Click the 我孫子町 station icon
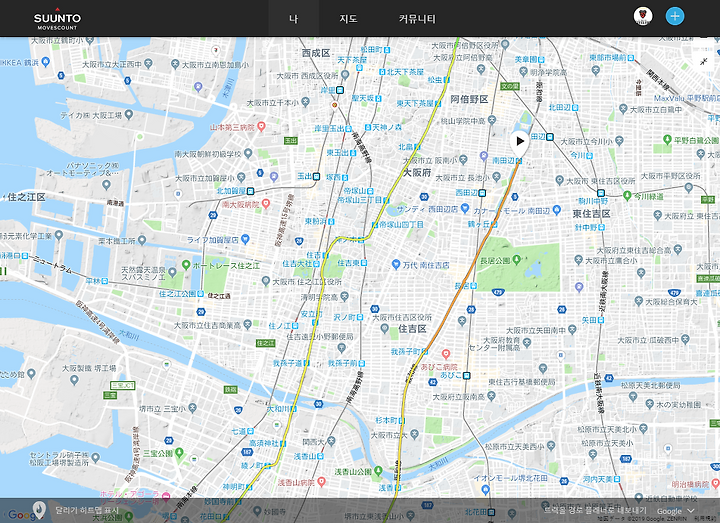Image resolution: width=720 pixels, height=523 pixels. [425, 351]
